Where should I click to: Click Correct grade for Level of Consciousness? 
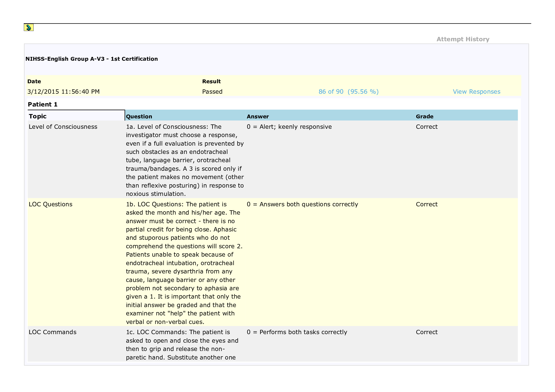426,127
